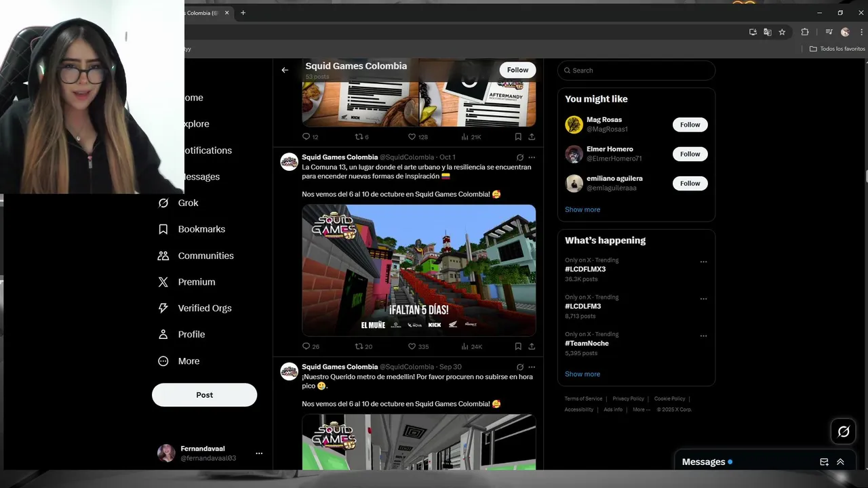Follow Elmer Homero
The image size is (868, 488).
tap(690, 154)
